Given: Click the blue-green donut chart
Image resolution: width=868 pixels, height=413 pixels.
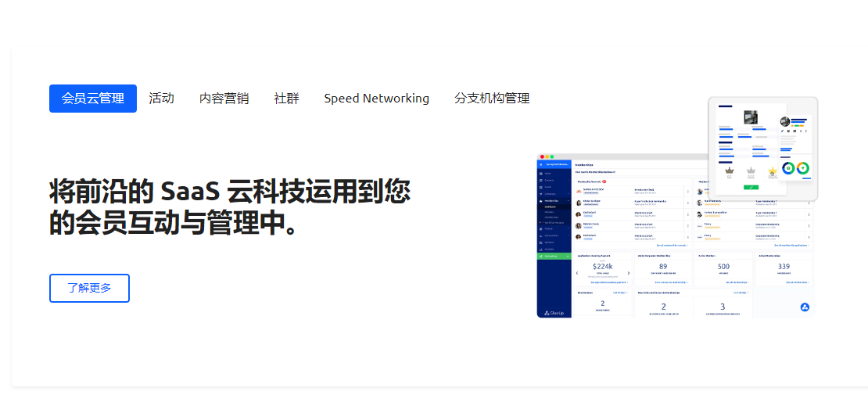Looking at the screenshot, I should pyautogui.click(x=788, y=168).
